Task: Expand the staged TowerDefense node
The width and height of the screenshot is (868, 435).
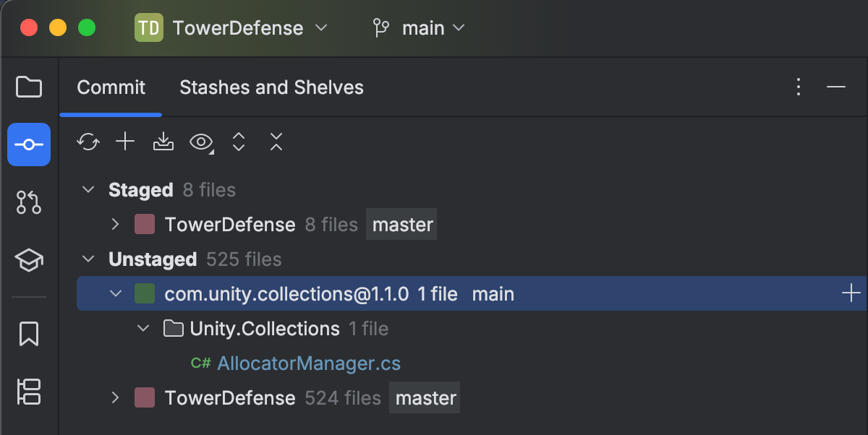Action: coord(115,225)
